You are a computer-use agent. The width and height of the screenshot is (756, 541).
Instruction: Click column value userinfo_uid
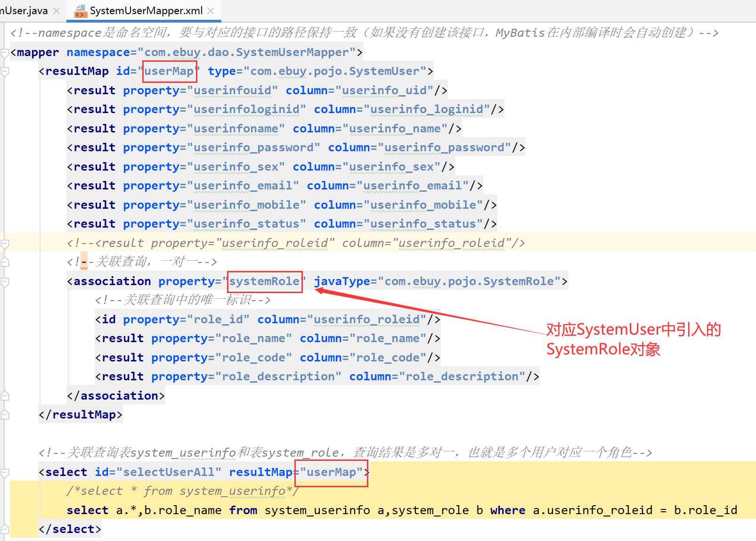pos(384,90)
